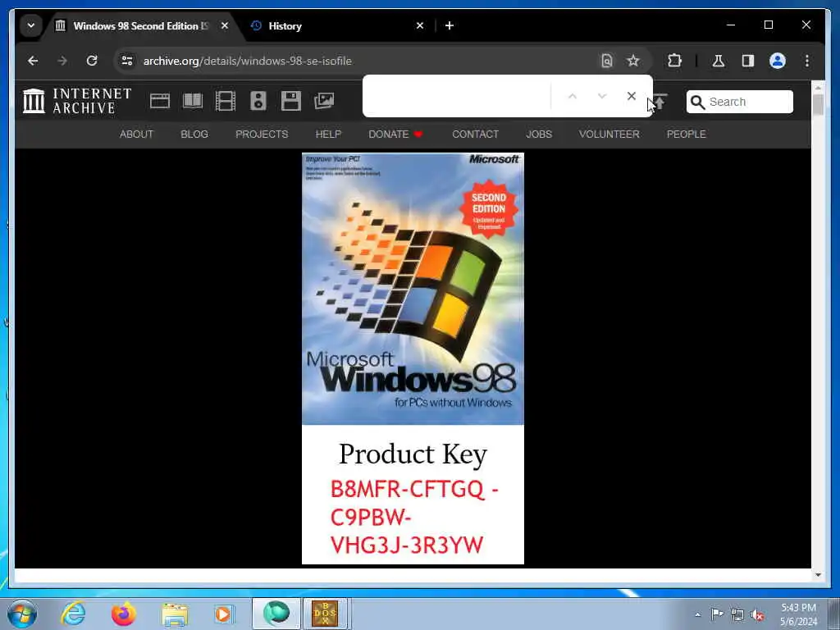Open Internet Archive Video film icon
Viewport: 840px width, 630px height.
[225, 101]
